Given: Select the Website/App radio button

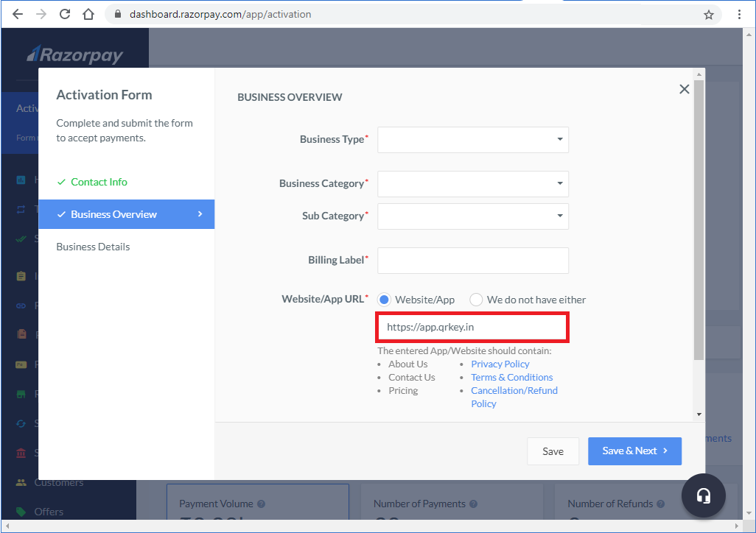Looking at the screenshot, I should pos(384,300).
